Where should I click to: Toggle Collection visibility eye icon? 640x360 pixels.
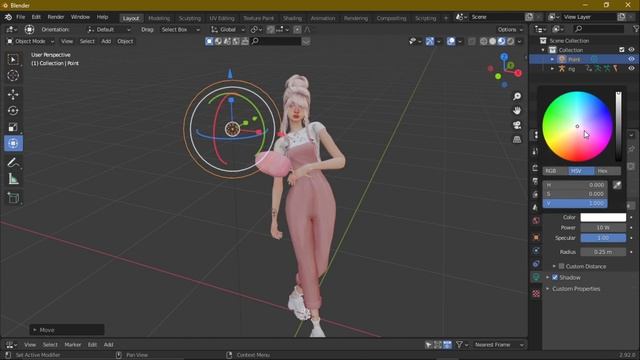[x=631, y=50]
